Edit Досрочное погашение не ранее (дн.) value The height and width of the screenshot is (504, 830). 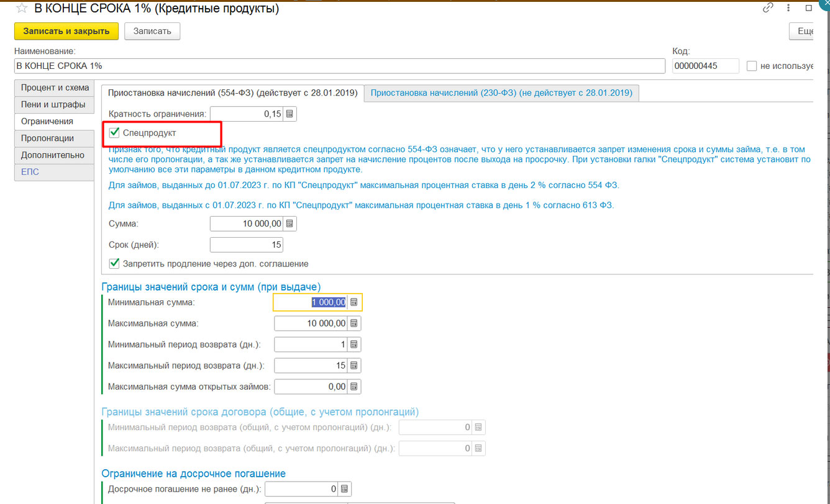(x=302, y=489)
